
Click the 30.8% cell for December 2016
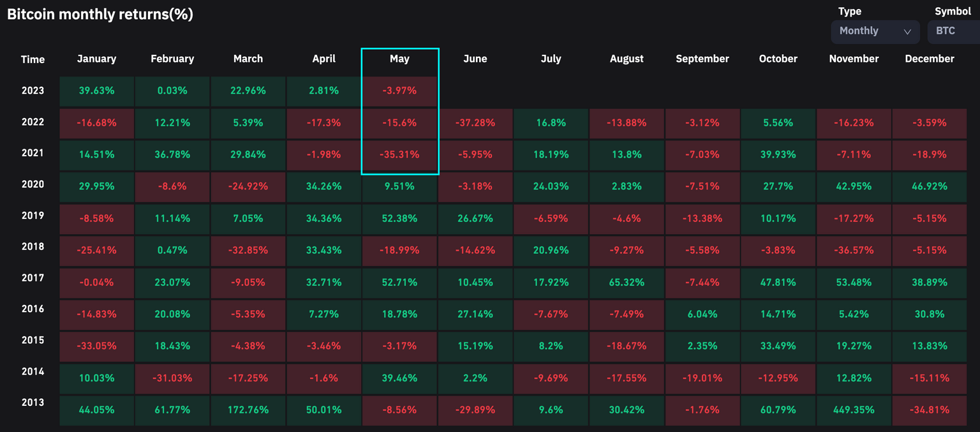pyautogui.click(x=930, y=315)
